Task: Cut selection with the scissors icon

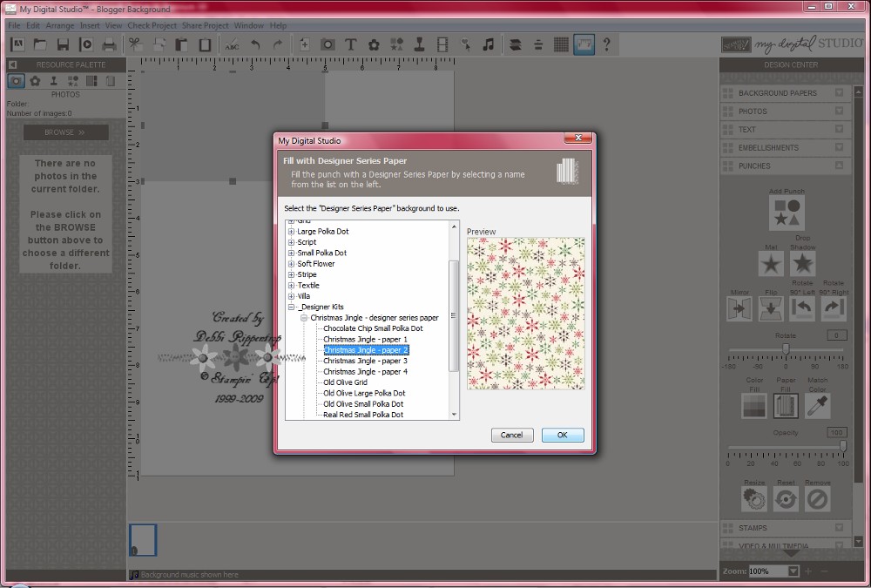Action: (x=135, y=45)
